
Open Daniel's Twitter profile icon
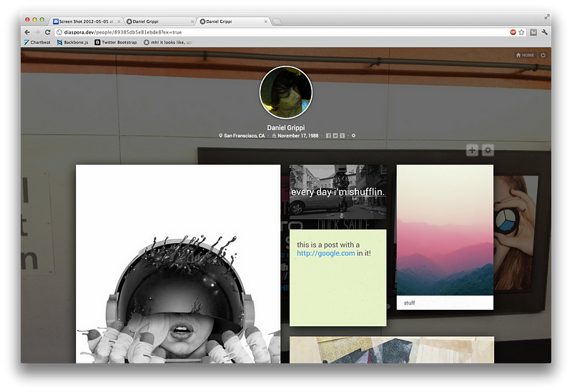(x=335, y=136)
